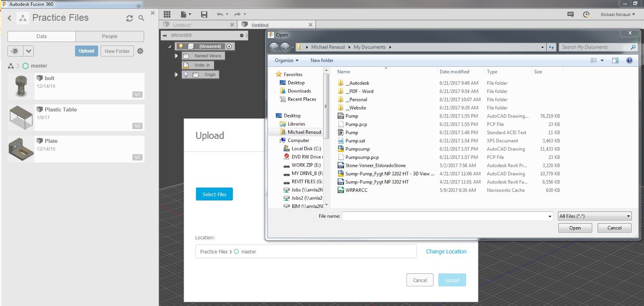This screenshot has height=306, width=644.
Task: Open the job status clock icon
Action: [x=586, y=14]
